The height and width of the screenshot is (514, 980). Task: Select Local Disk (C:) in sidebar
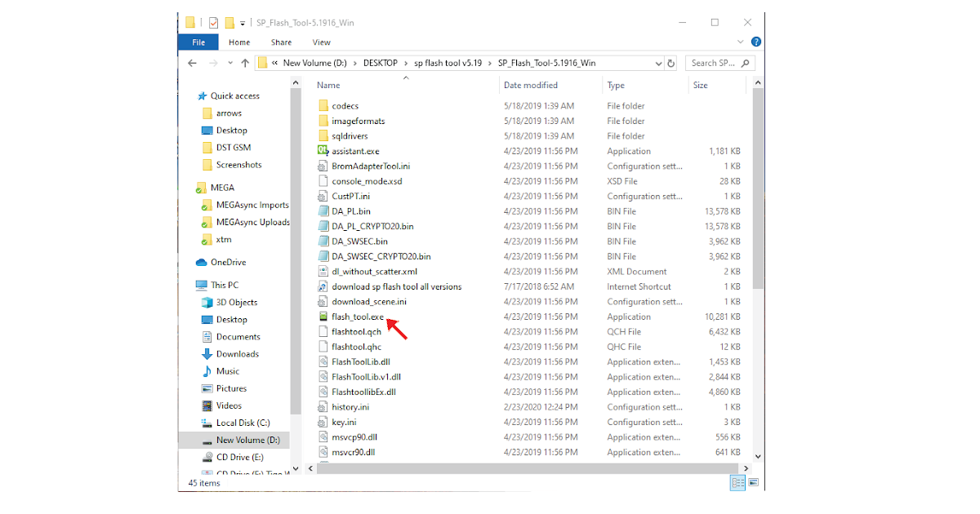click(243, 423)
